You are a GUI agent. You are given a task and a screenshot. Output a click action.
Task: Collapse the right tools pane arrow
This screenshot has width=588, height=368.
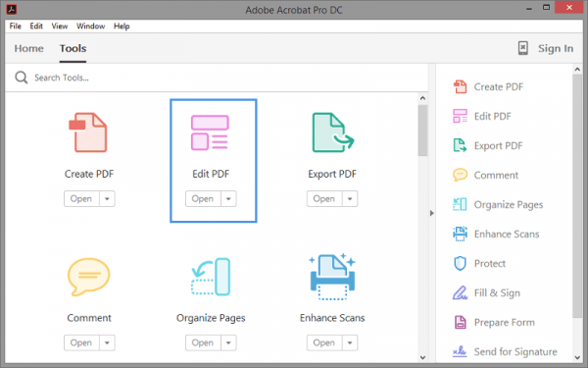(432, 213)
